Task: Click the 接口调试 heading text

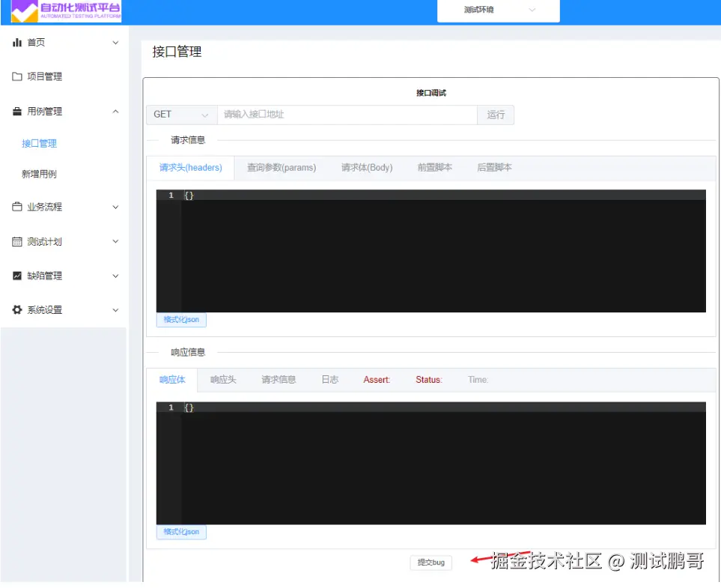Action: 431,93
